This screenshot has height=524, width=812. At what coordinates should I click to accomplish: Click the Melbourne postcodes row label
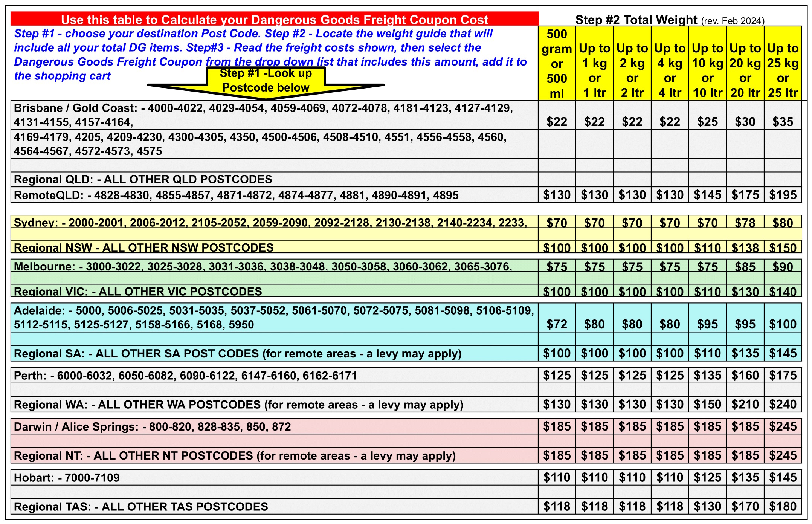(263, 267)
